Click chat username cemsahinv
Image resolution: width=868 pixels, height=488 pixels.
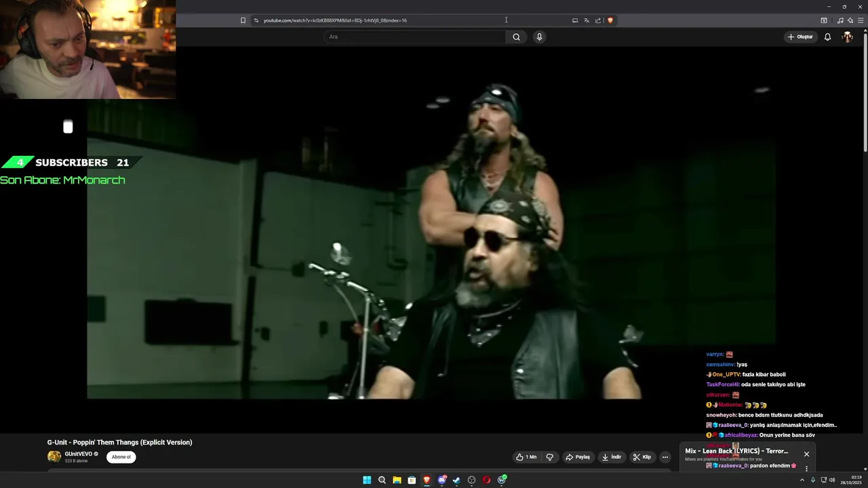click(720, 364)
